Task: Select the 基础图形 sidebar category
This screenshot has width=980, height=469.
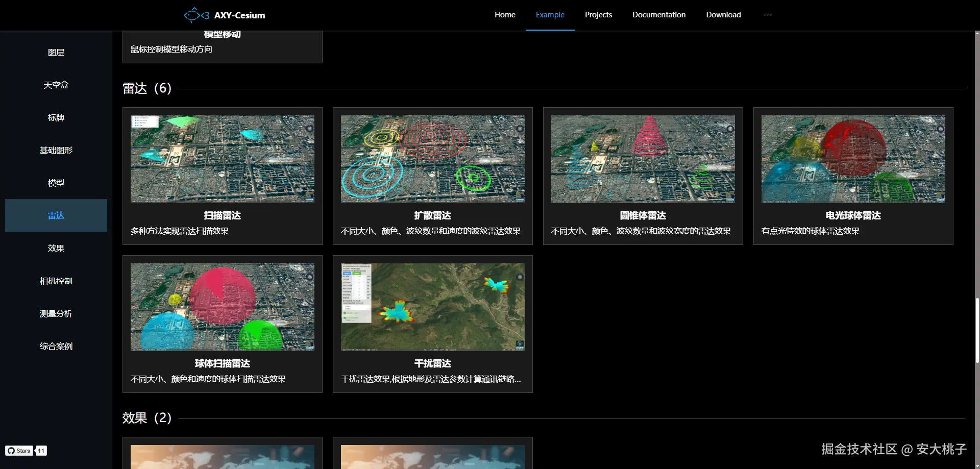Action: 56,150
